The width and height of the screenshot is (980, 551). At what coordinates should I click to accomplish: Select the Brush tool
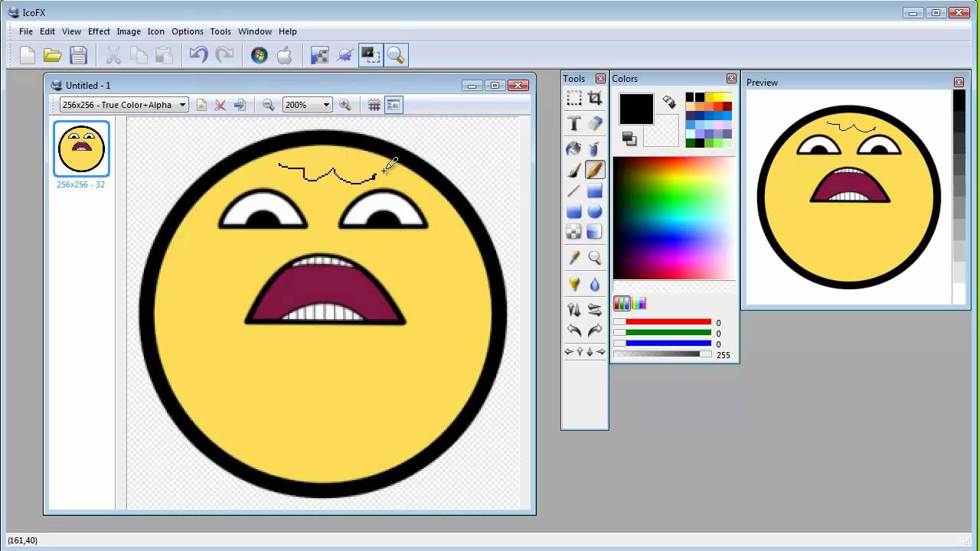(x=573, y=170)
